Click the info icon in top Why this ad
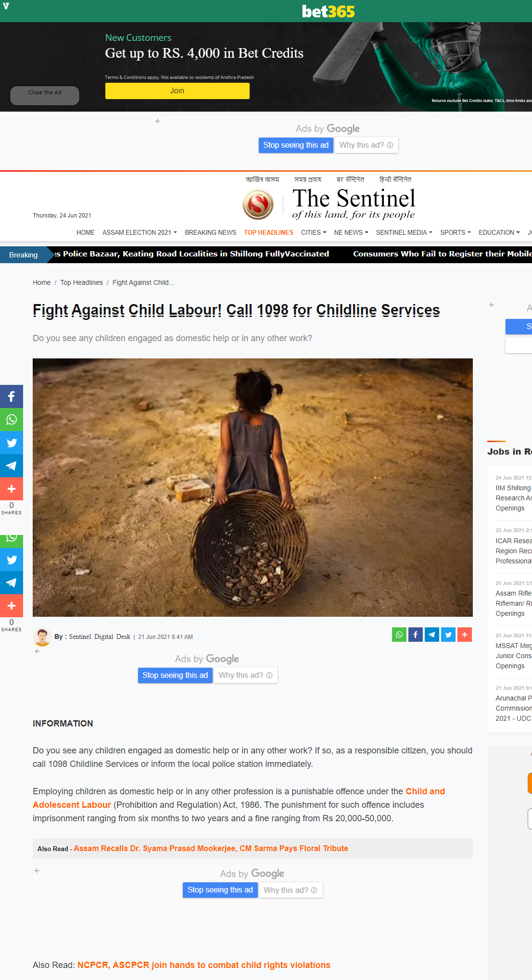 pos(390,145)
